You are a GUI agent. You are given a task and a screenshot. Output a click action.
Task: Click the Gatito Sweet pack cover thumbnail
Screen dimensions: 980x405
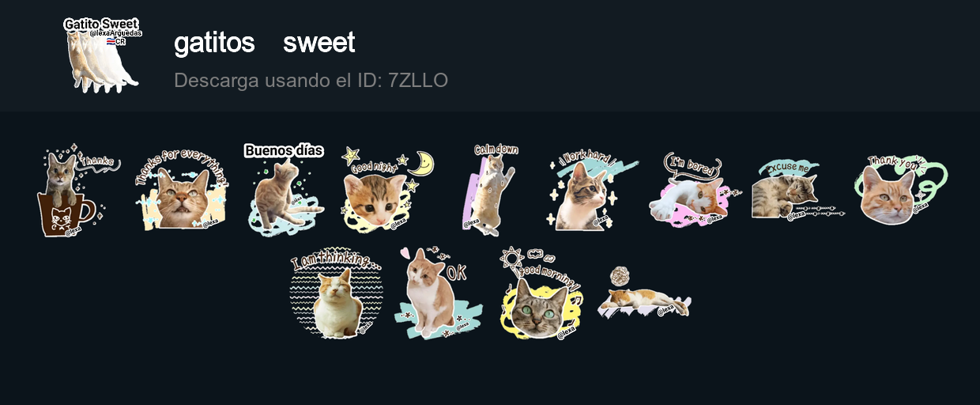[103, 55]
